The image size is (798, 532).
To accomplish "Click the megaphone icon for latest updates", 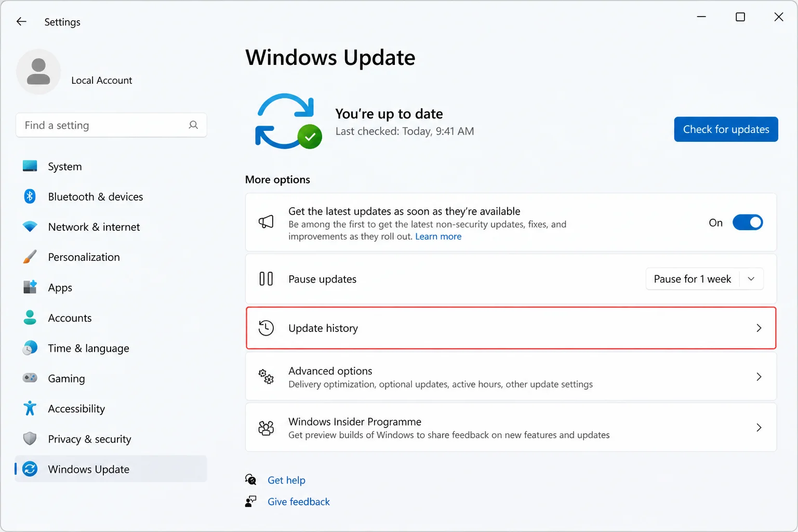I will pyautogui.click(x=266, y=222).
